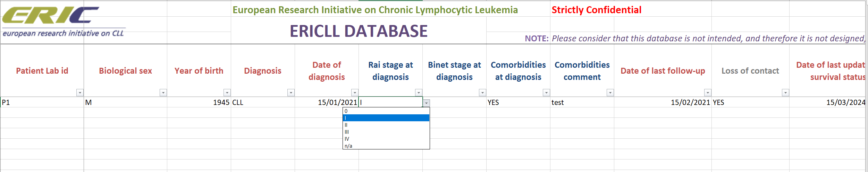The height and width of the screenshot is (172, 868).
Task: Select stage II from the dropdown list
Action: [x=386, y=125]
